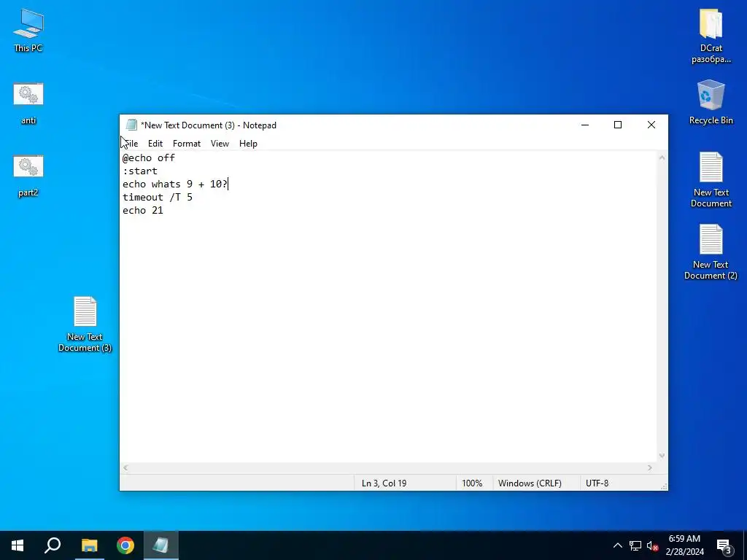Launch Google Chrome from the taskbar

(125, 545)
